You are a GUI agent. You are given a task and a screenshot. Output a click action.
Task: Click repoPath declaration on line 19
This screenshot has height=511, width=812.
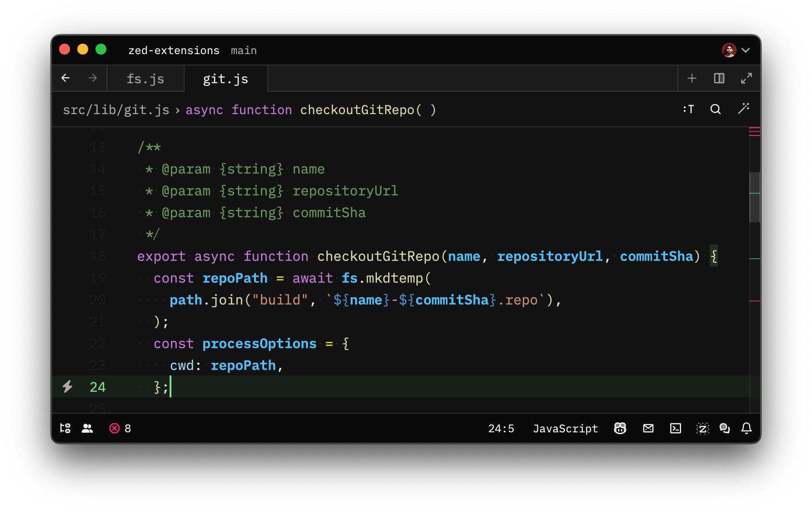point(235,278)
